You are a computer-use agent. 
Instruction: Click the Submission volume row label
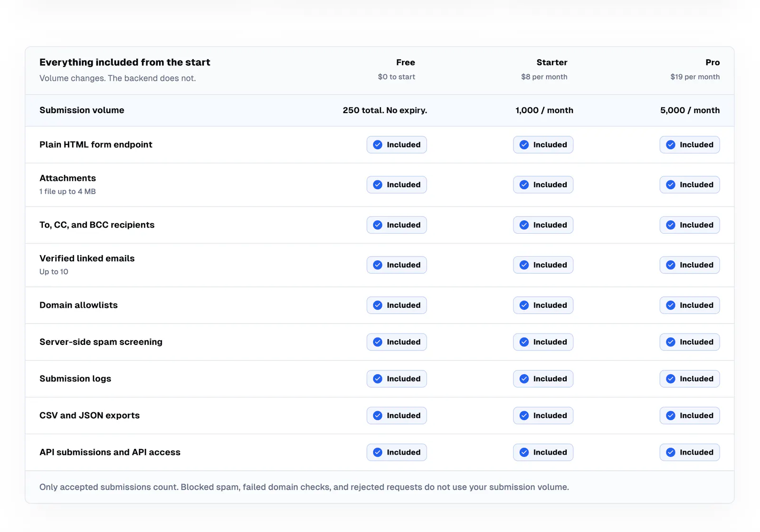82,110
